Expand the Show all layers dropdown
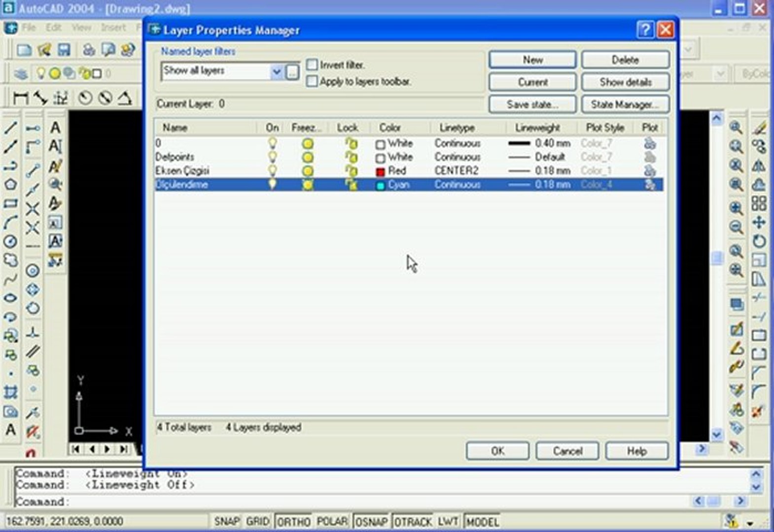 (277, 72)
